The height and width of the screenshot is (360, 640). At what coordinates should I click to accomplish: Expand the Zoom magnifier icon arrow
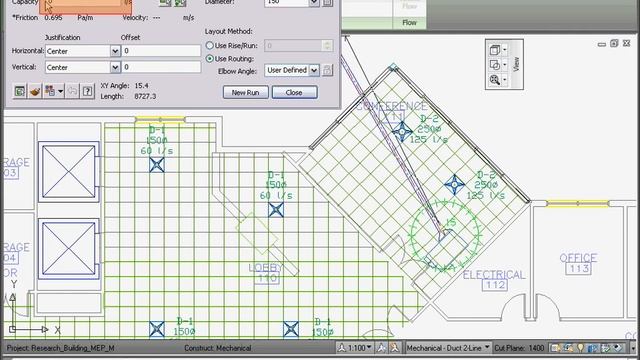pos(504,80)
